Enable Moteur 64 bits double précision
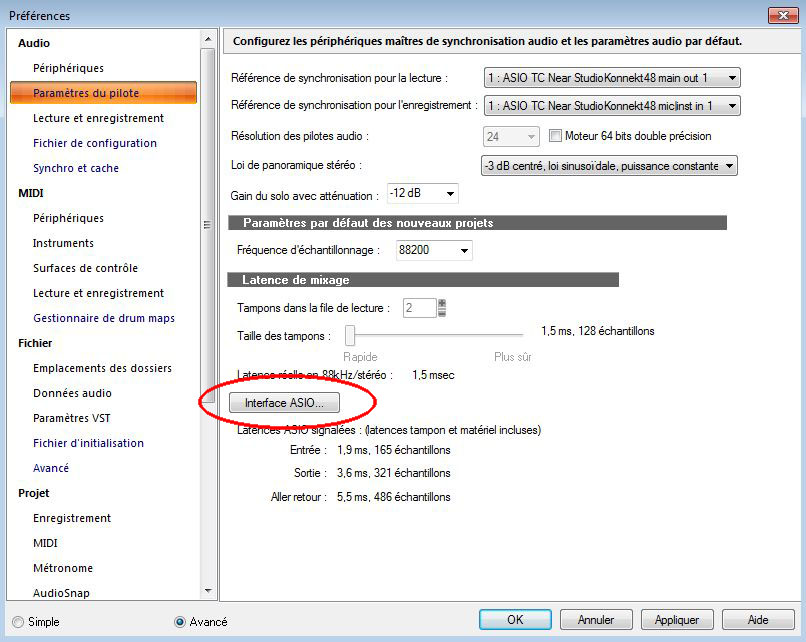Image resolution: width=806 pixels, height=642 pixels. [556, 137]
